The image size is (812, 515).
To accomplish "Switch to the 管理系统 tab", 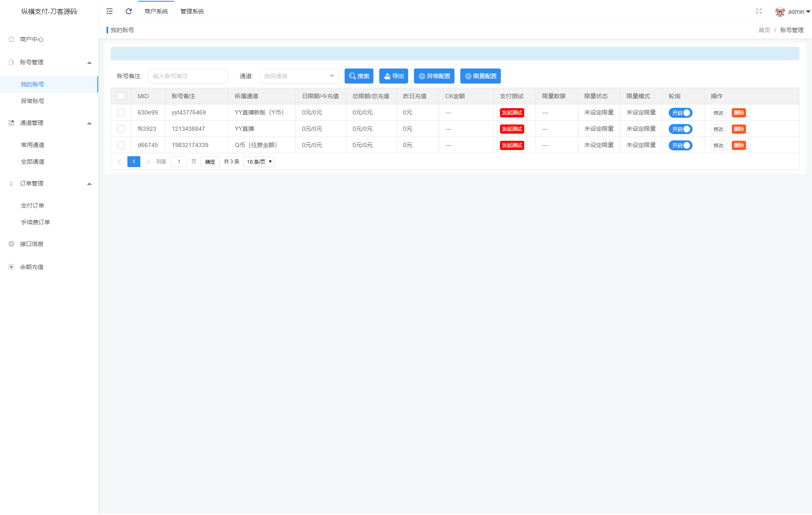I will tap(192, 11).
